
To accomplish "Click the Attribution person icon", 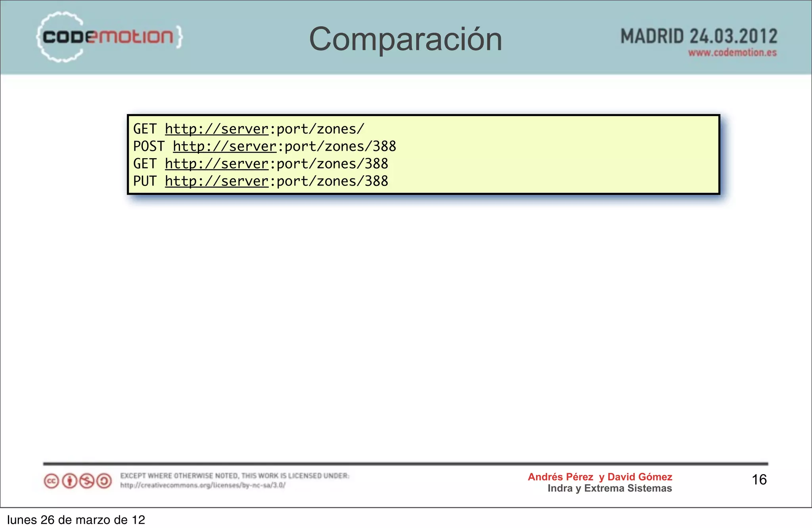I will (70, 481).
